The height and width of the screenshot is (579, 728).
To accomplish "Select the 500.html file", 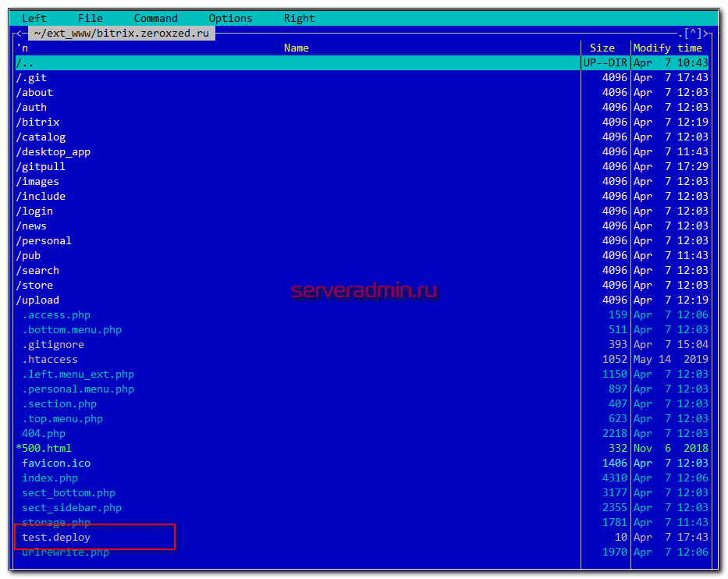I will pyautogui.click(x=46, y=449).
